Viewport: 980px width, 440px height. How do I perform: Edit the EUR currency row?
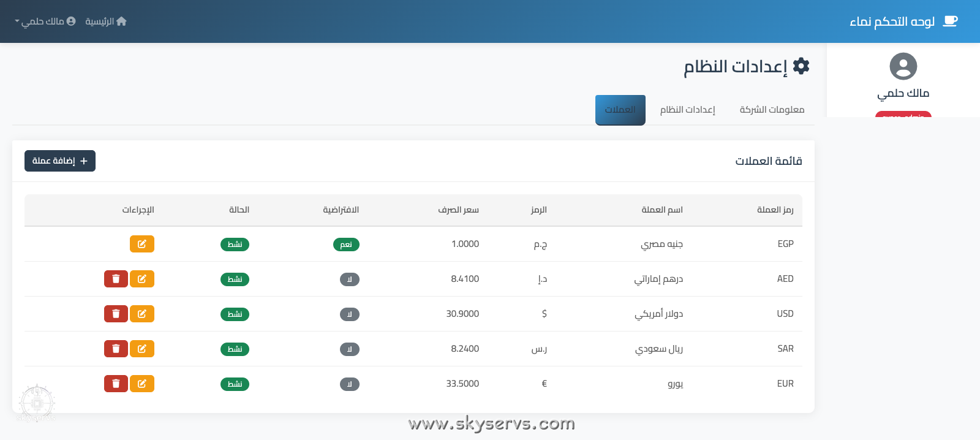pos(142,384)
